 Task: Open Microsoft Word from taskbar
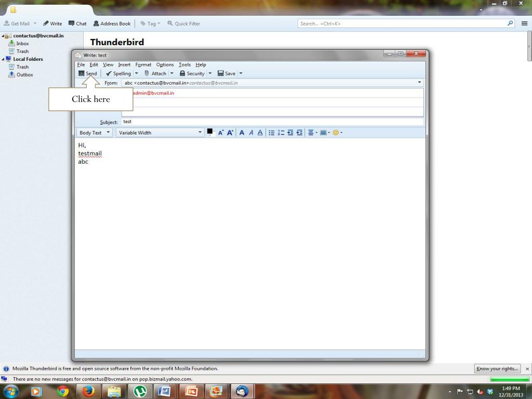pos(165,392)
